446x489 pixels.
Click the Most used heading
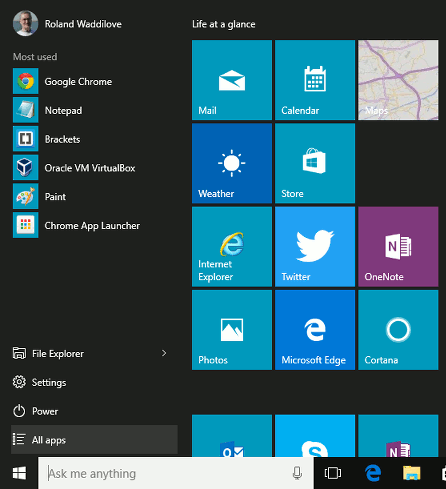point(35,57)
